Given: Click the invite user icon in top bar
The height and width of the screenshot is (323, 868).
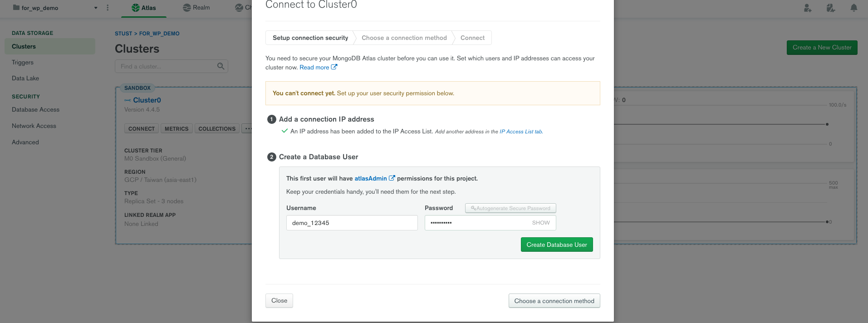Looking at the screenshot, I should point(808,8).
